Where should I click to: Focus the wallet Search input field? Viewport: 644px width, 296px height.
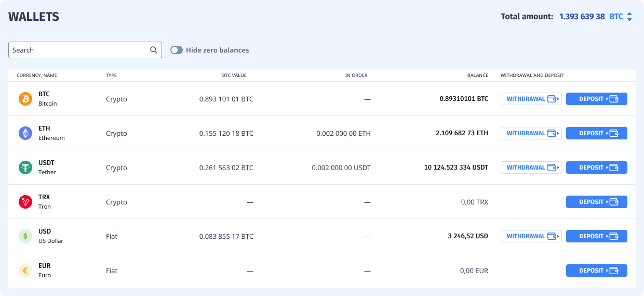(x=78, y=50)
